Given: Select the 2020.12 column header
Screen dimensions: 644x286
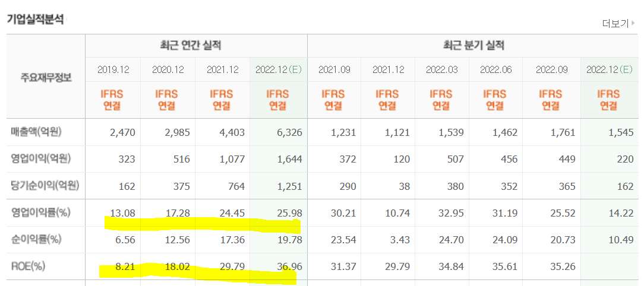Looking at the screenshot, I should click(x=168, y=69).
